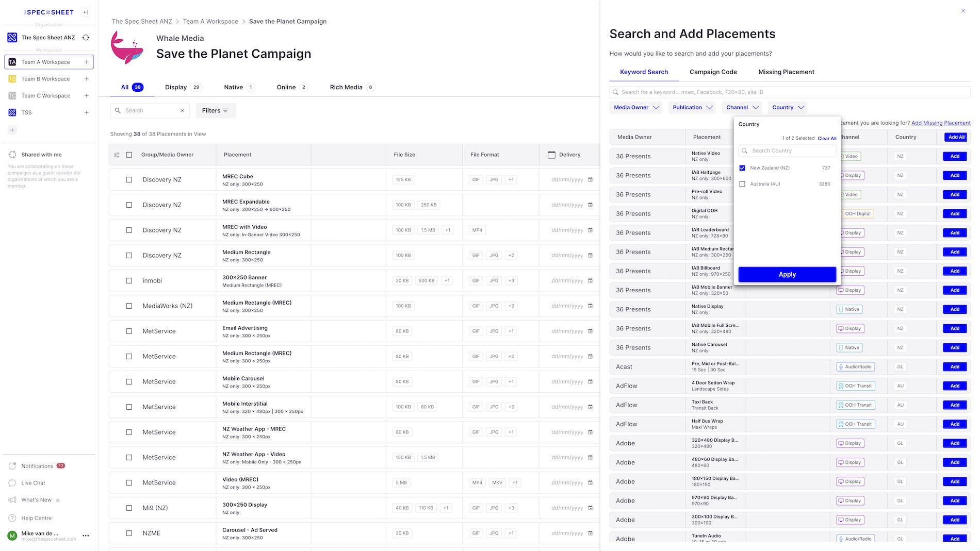Open date picker for MREC Cube row
The height and width of the screenshot is (551, 980).
pos(590,180)
